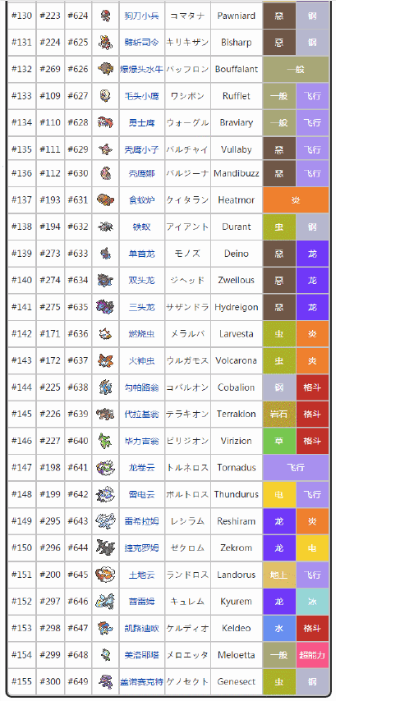The height and width of the screenshot is (701, 400).
Task: Click the Larvesta sprite icon
Action: pyautogui.click(x=105, y=334)
